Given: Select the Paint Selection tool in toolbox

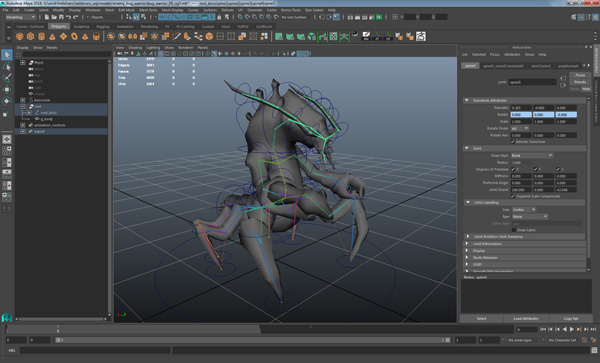Looking at the screenshot, I should (x=7, y=78).
